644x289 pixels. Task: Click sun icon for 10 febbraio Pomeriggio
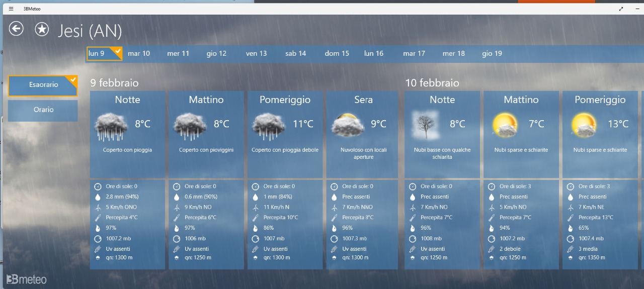coord(584,125)
